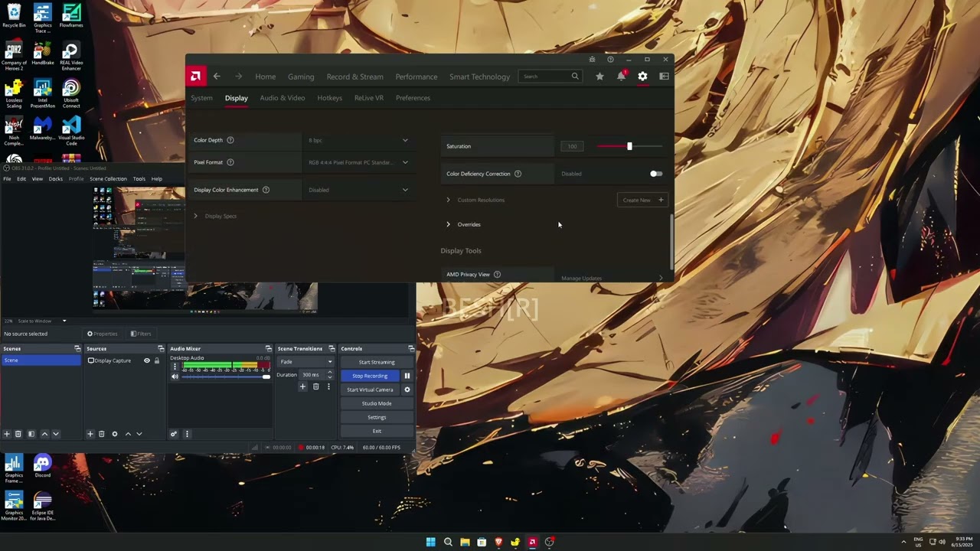The image size is (980, 551).
Task: Open scene filters icon in OBS Scenes panel
Action: 31,434
